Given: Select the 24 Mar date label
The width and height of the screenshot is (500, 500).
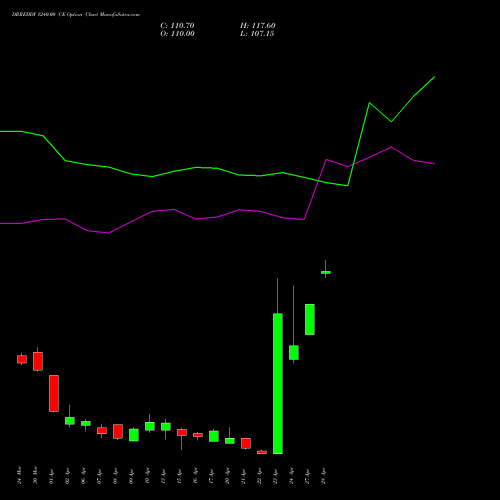Looking at the screenshot, I should coord(19,476).
